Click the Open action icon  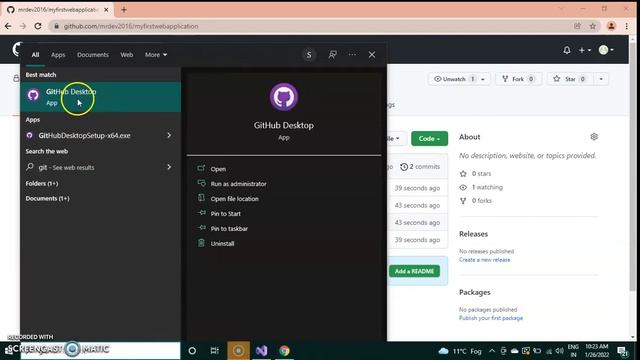(x=201, y=168)
